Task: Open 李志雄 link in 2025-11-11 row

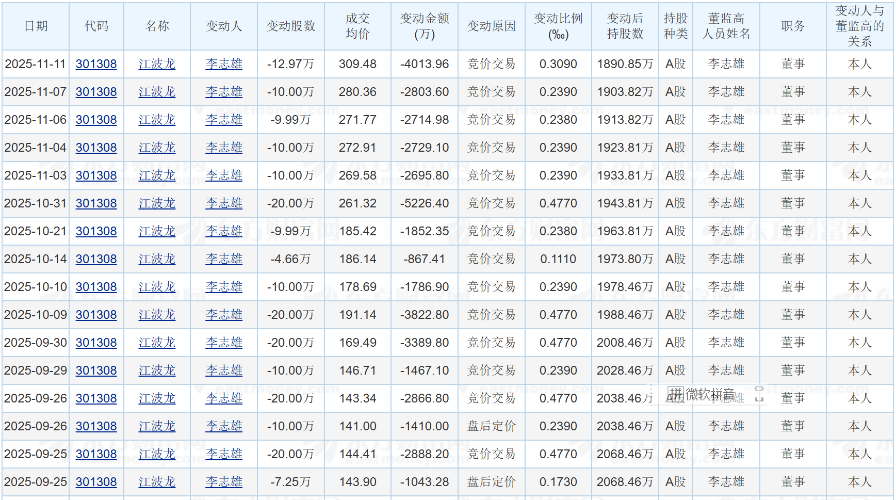Action: coord(224,64)
